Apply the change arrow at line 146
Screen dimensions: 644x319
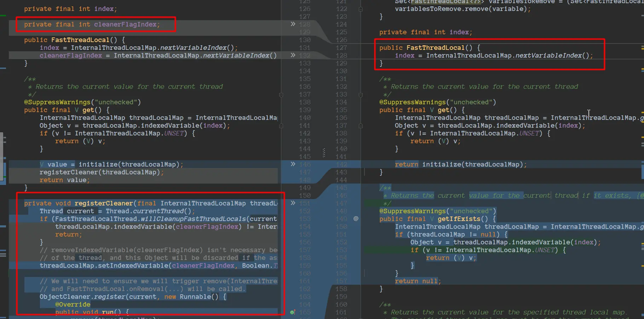[293, 164]
